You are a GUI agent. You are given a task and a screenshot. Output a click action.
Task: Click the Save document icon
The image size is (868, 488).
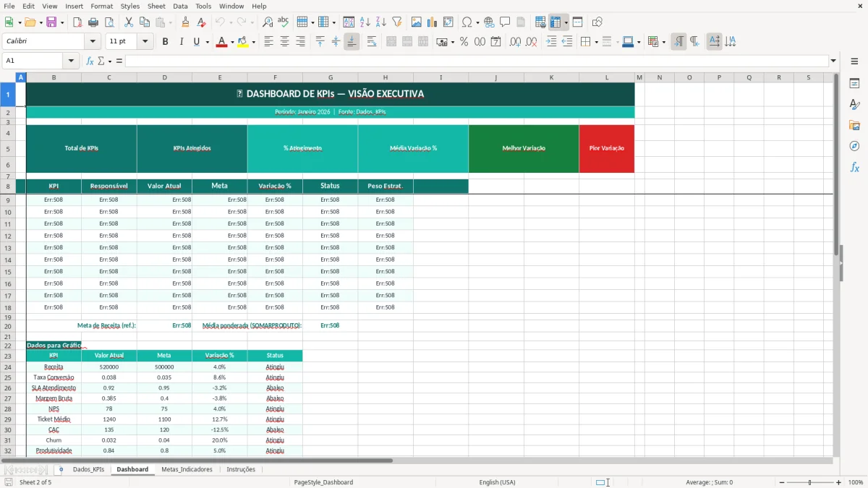[51, 22]
